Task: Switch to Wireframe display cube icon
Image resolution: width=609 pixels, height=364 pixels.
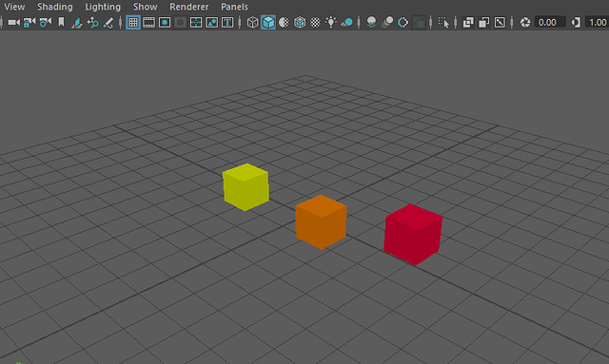Action: click(x=252, y=23)
